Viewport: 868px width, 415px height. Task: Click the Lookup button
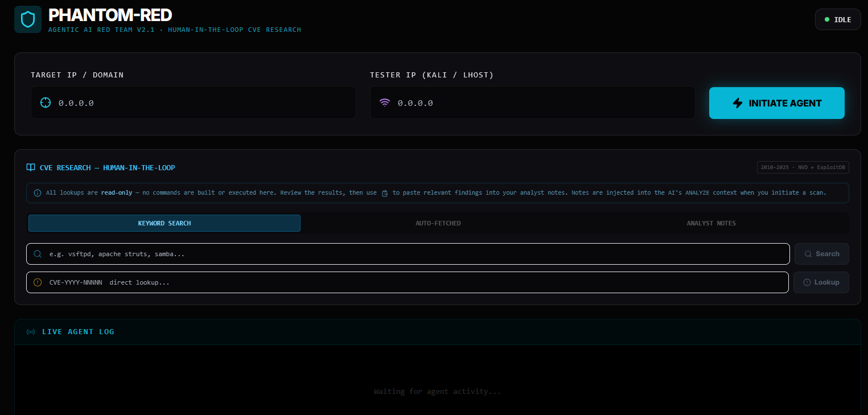pyautogui.click(x=821, y=282)
